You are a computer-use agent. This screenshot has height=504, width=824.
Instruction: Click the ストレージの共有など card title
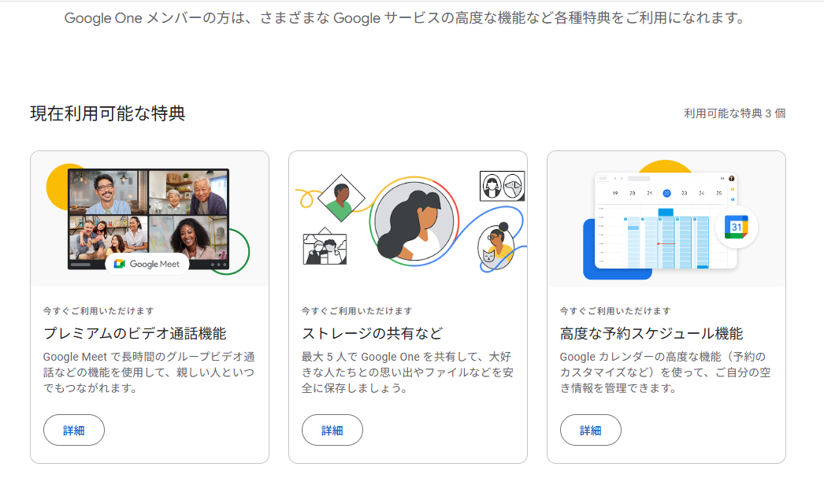click(373, 333)
